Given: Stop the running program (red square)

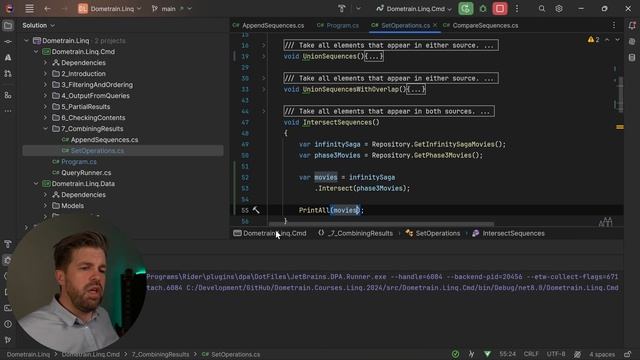Looking at the screenshot, I should click(x=500, y=9).
